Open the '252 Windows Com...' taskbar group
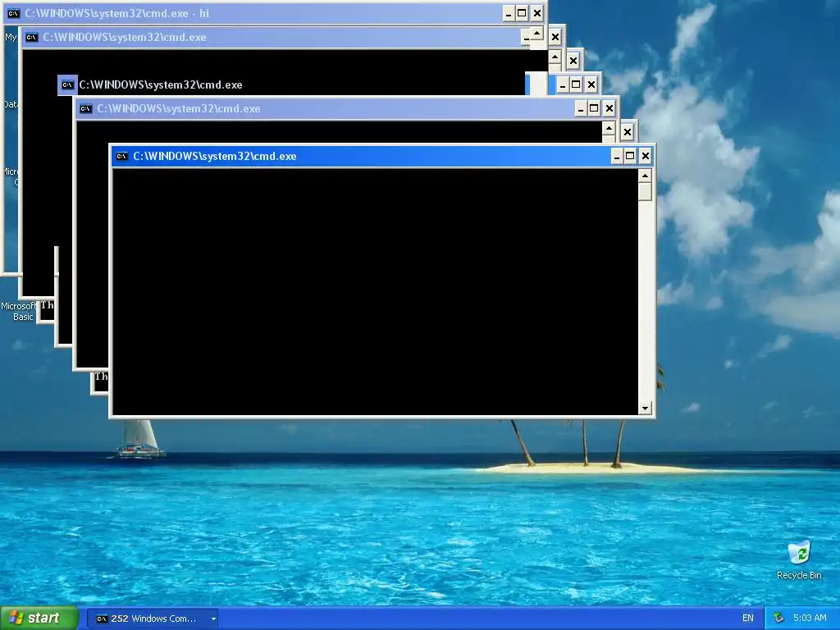This screenshot has width=840, height=630. [x=152, y=619]
